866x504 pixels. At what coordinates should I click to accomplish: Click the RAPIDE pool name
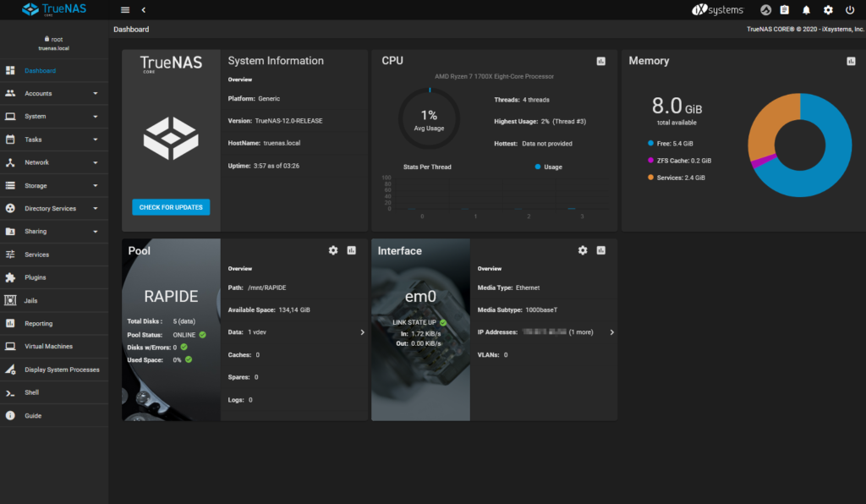point(171,297)
